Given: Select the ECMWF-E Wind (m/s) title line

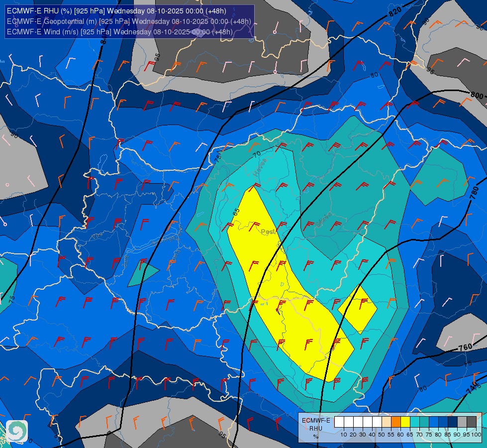Looking at the screenshot, I should (x=119, y=32).
